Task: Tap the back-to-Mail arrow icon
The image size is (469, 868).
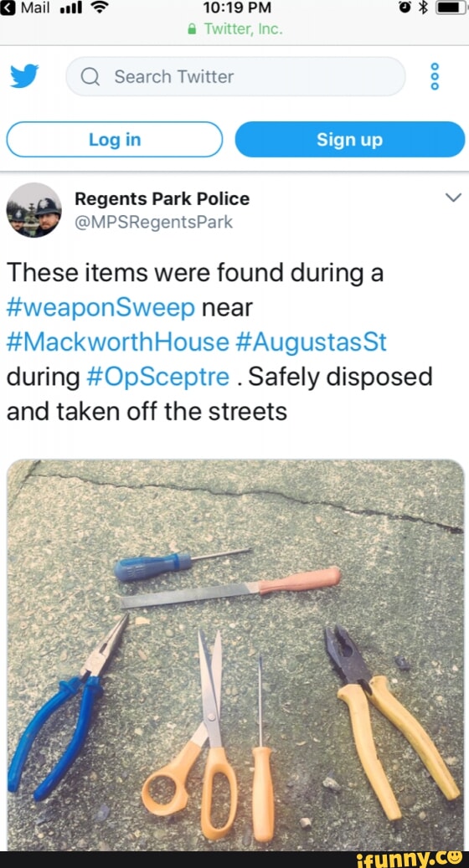Action: click(8, 8)
